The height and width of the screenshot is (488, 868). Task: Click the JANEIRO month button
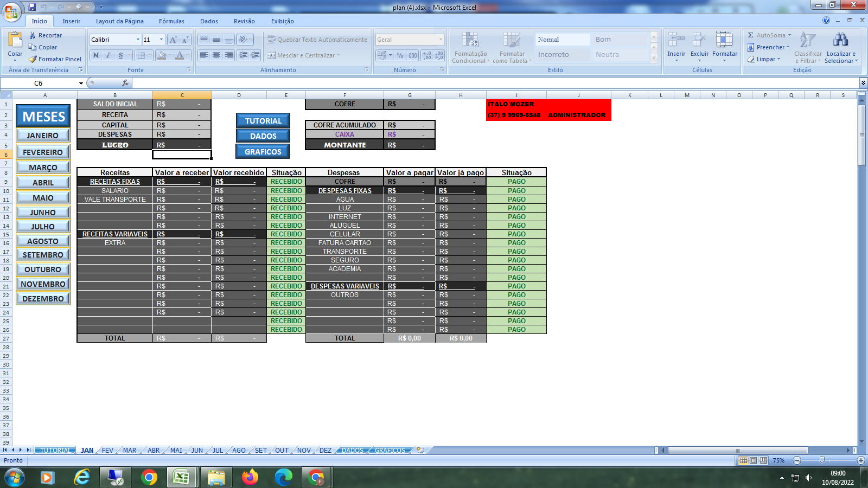[43, 136]
